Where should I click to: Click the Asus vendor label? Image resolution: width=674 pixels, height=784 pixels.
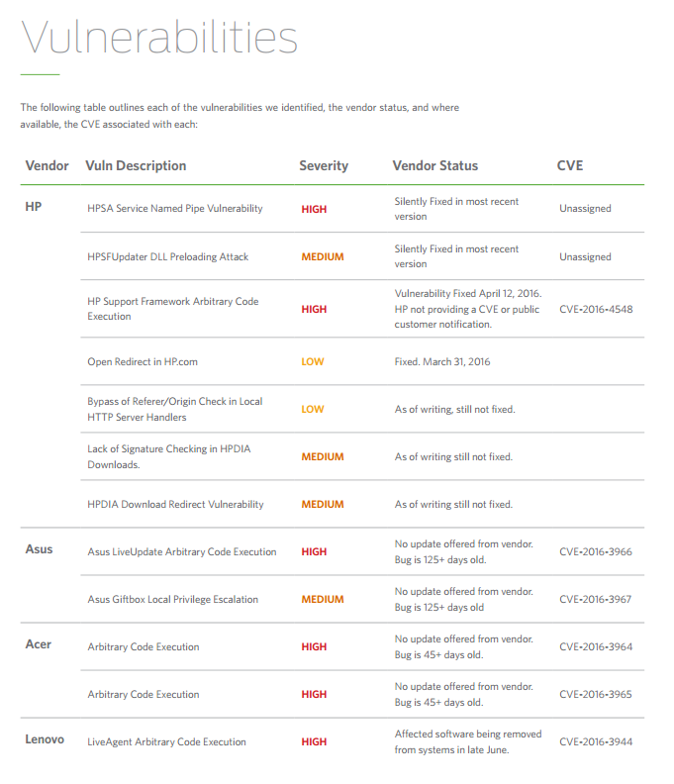[x=39, y=549]
